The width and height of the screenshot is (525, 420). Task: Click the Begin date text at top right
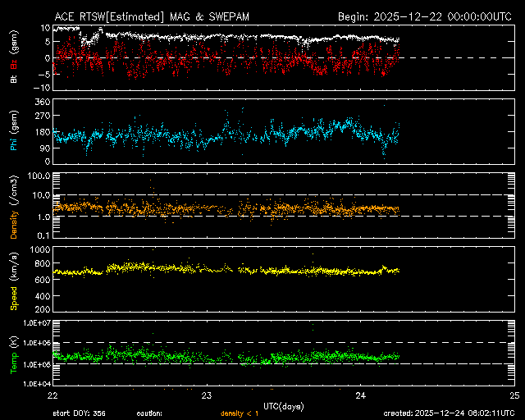[x=426, y=16]
